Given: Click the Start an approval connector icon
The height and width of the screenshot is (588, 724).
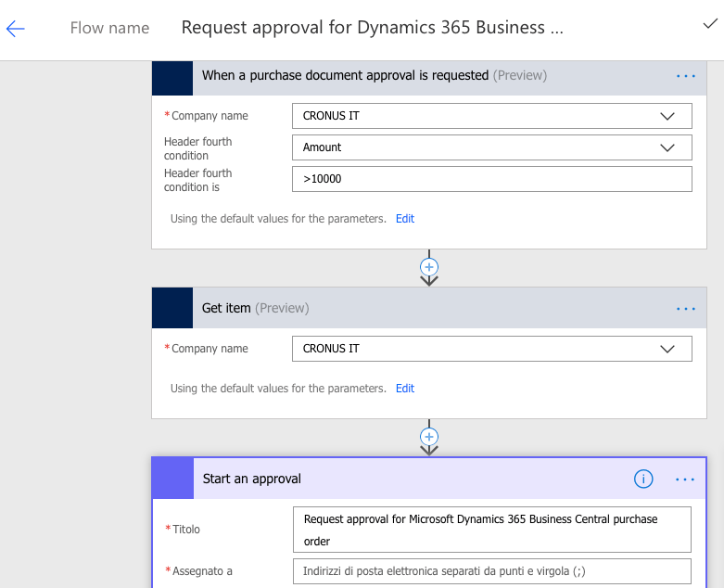Looking at the screenshot, I should [x=173, y=479].
